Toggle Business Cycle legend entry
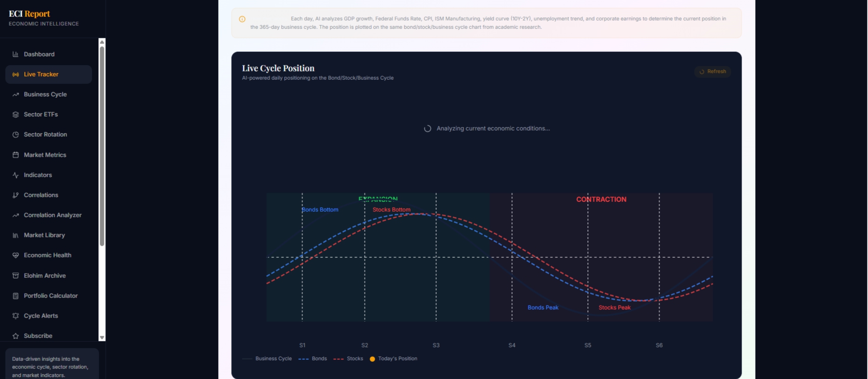The height and width of the screenshot is (379, 868). coord(267,358)
